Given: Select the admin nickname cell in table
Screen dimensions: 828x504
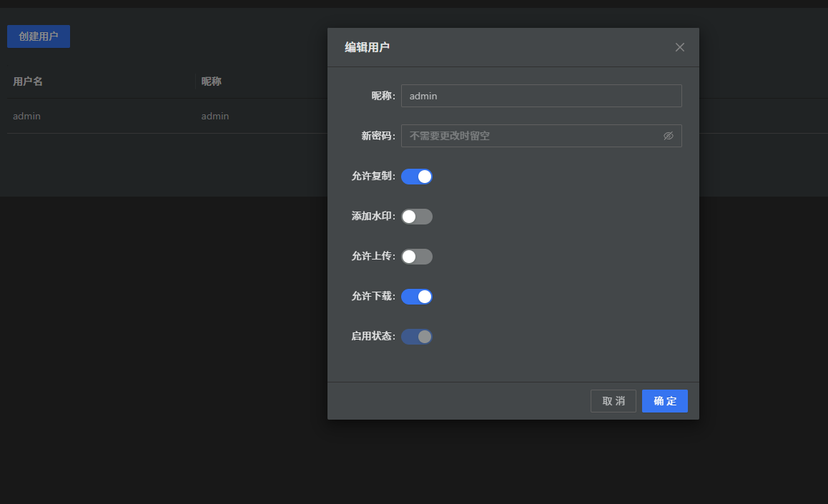Looking at the screenshot, I should click(215, 116).
